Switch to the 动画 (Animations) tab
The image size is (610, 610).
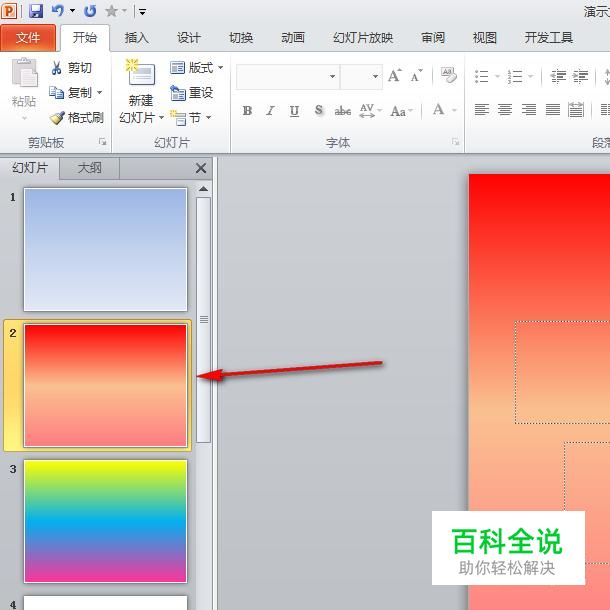(293, 38)
